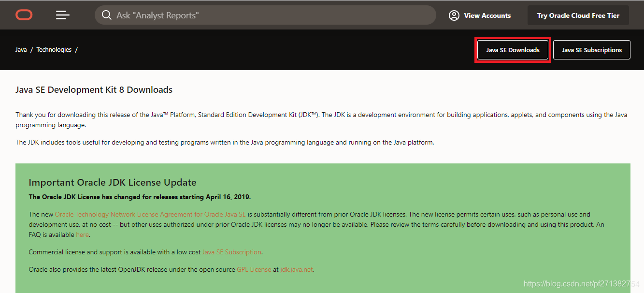Screen dimensions: 644x293
Task: Follow the Java SE Subscription link
Action: 231,252
